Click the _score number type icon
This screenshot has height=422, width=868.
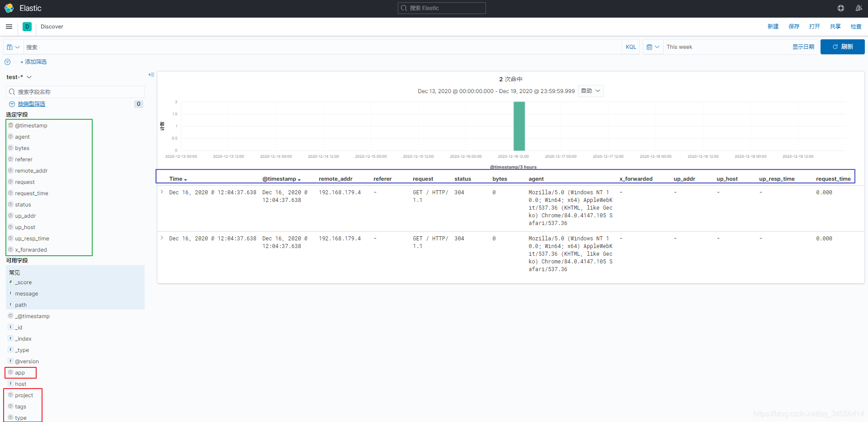pos(11,282)
